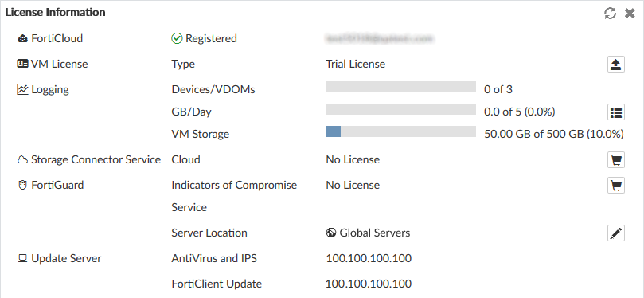Click the AntiVirus and IPS server IP
644x298 pixels.
[x=369, y=258]
